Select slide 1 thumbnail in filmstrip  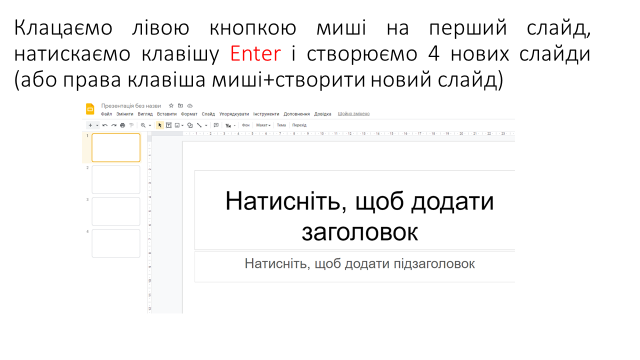click(x=116, y=147)
